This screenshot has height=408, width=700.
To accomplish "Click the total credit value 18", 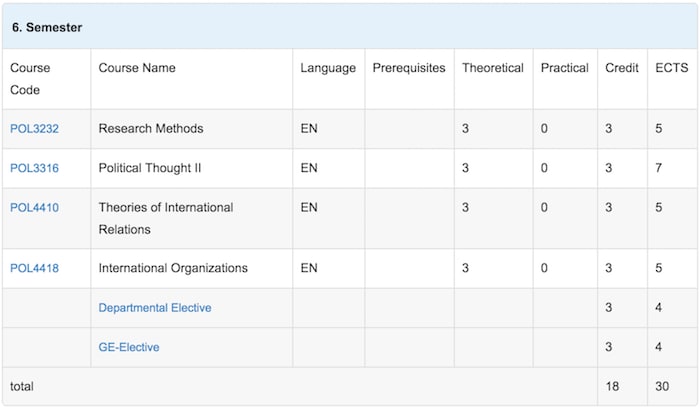I will (x=612, y=385).
